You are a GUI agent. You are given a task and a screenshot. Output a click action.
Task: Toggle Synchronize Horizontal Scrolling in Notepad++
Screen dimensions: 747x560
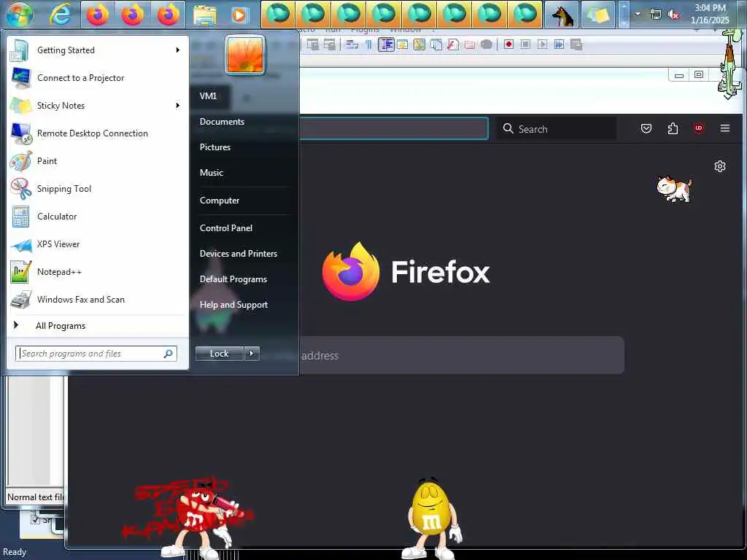(329, 44)
